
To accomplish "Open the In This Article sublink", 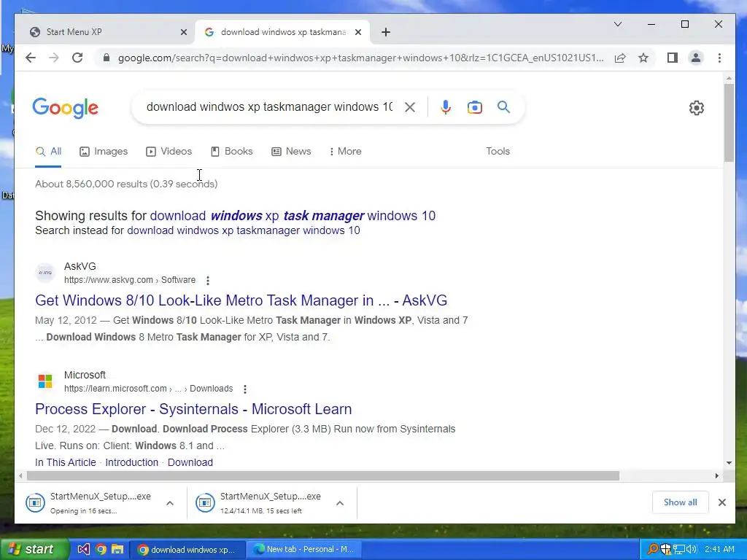I will click(x=65, y=462).
